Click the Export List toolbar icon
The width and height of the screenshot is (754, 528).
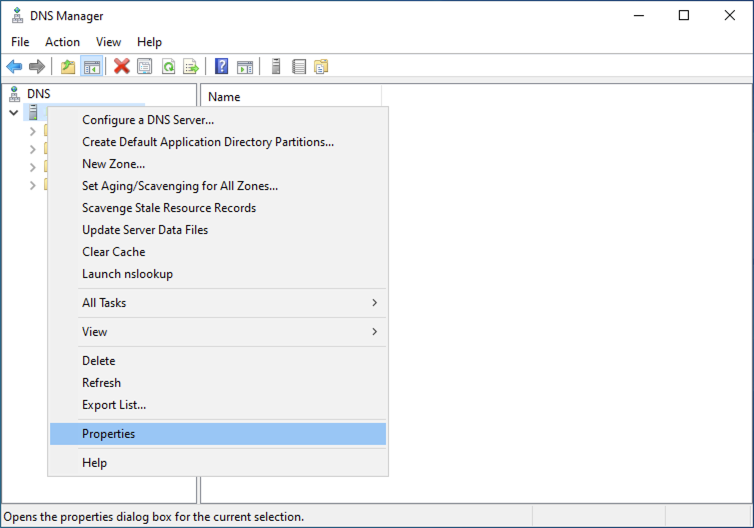click(191, 66)
